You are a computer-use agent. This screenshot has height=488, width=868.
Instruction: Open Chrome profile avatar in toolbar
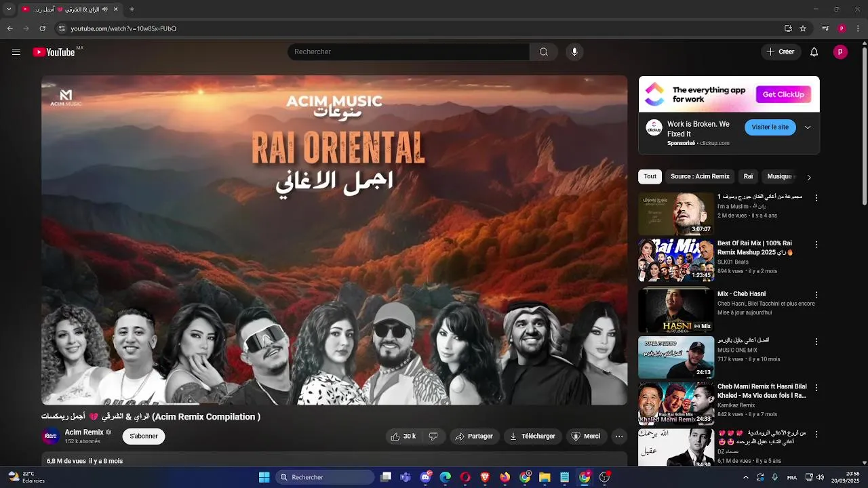coord(842,28)
